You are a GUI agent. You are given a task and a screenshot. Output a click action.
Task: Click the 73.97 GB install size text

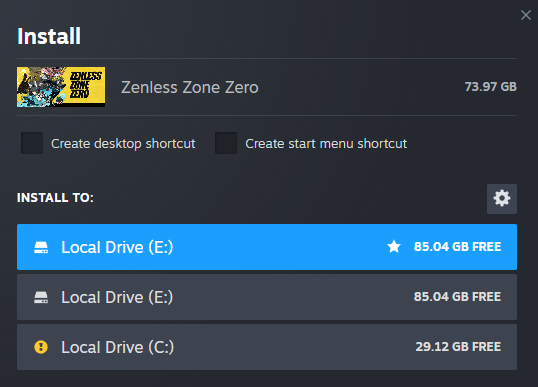[x=491, y=86]
